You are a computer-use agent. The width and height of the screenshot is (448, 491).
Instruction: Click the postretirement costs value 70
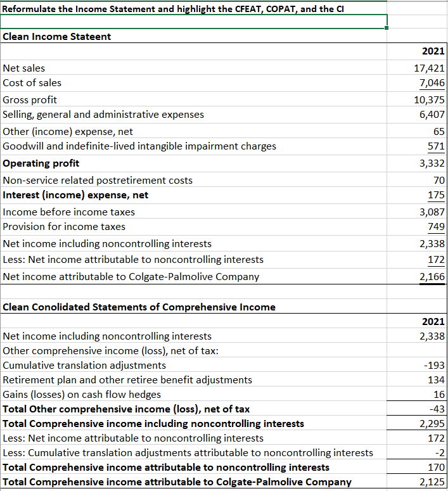click(417, 180)
